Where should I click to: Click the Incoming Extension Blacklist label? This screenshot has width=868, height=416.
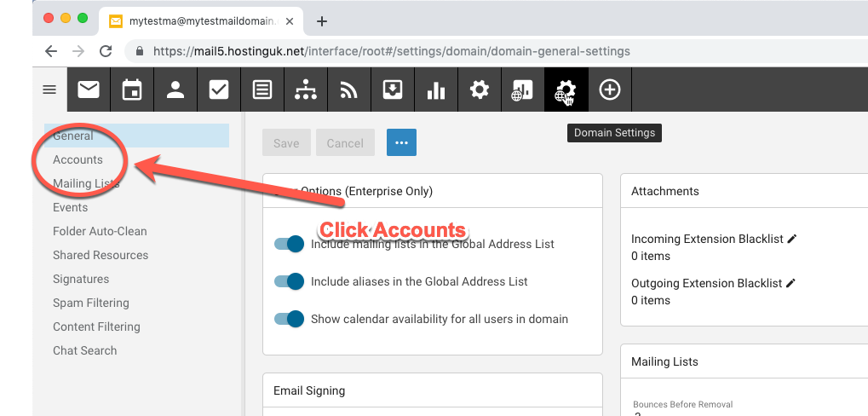pyautogui.click(x=708, y=239)
